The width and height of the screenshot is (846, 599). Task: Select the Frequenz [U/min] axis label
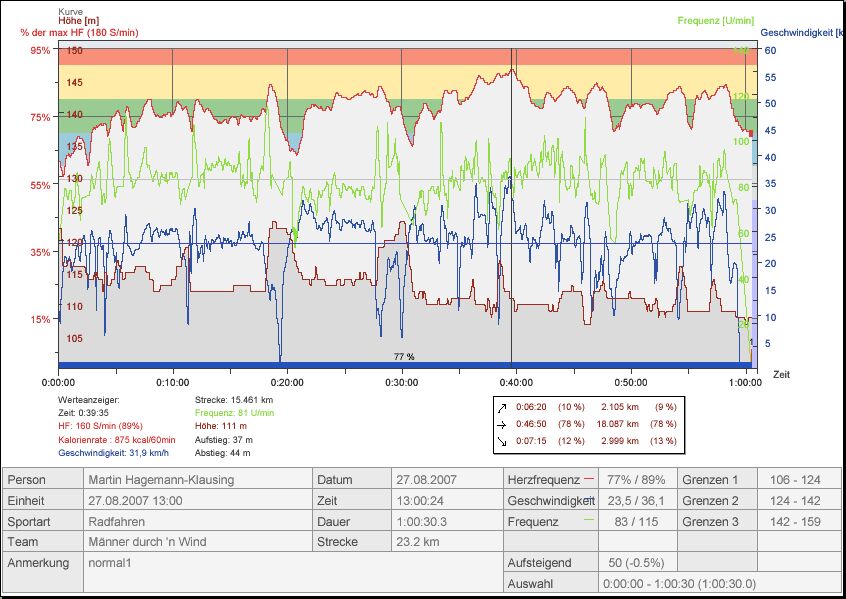[x=715, y=21]
